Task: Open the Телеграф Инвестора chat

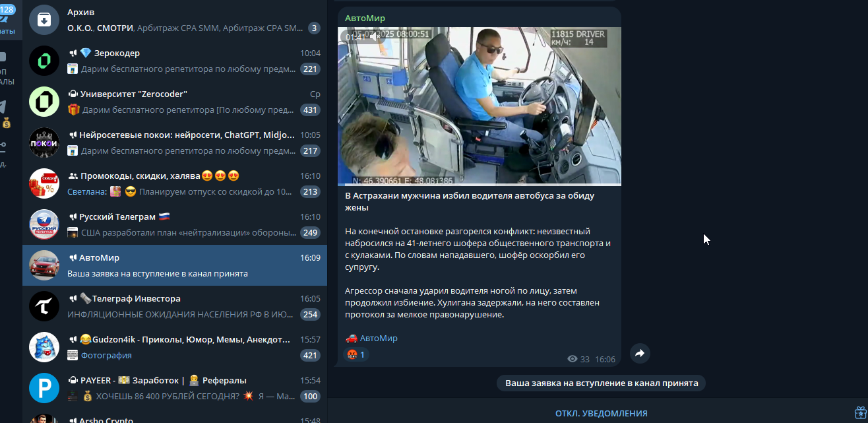Action: [x=175, y=306]
